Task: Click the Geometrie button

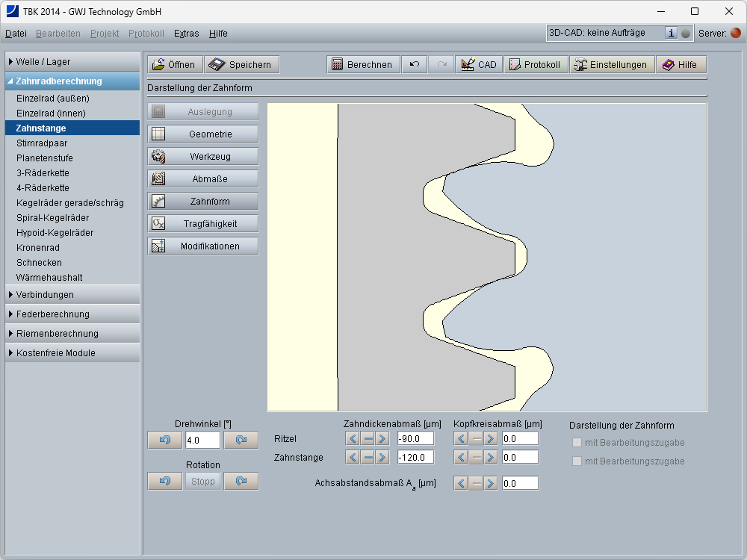Action: [203, 134]
